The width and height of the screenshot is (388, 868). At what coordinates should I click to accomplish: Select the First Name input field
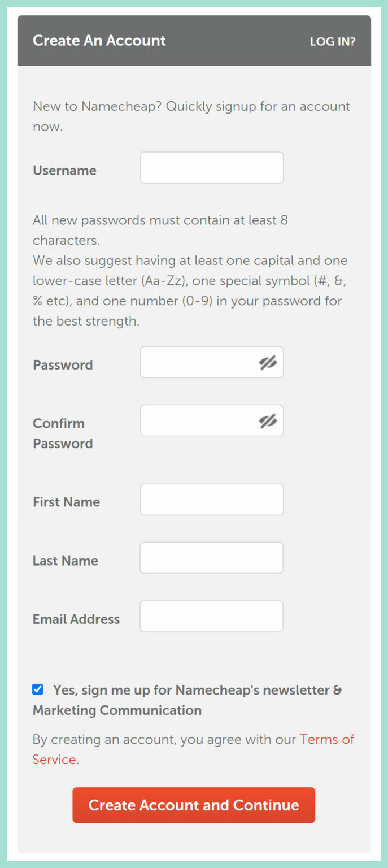click(211, 500)
